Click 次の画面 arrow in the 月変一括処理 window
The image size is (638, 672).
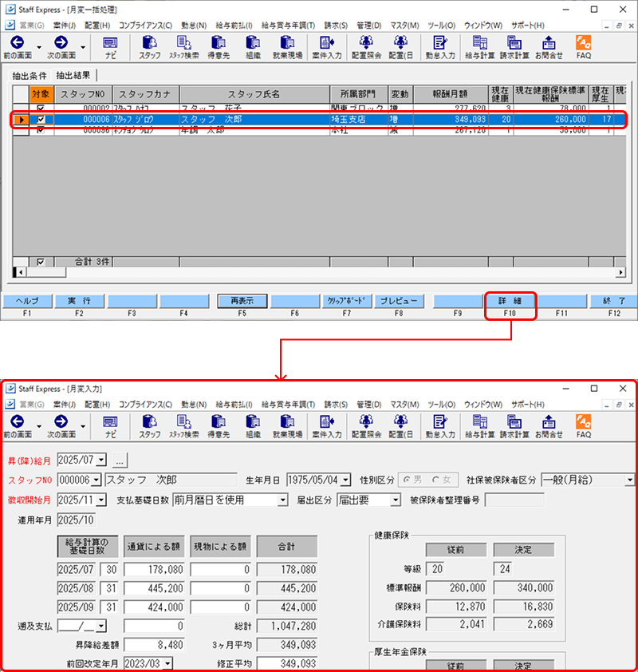tap(61, 47)
